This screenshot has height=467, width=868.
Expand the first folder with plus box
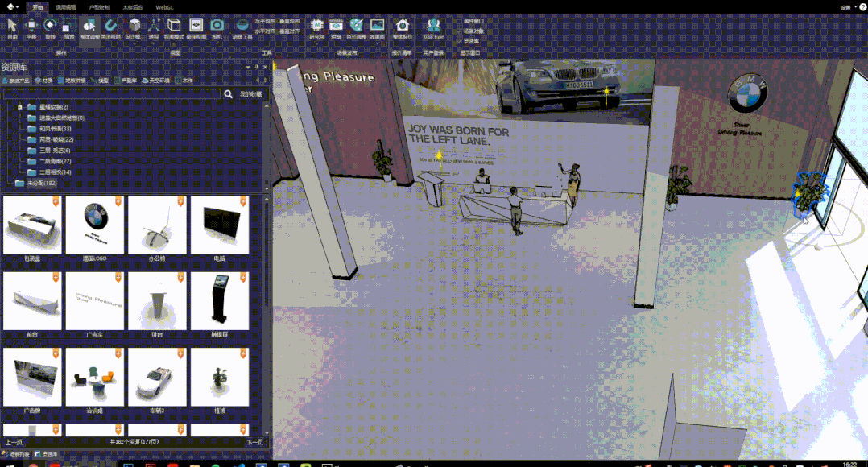click(x=20, y=107)
